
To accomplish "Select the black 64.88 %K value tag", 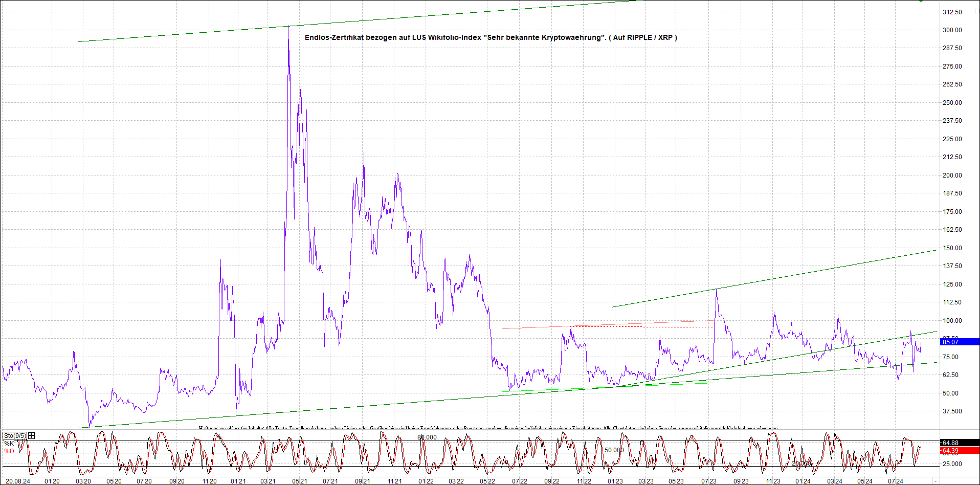I will [960, 443].
